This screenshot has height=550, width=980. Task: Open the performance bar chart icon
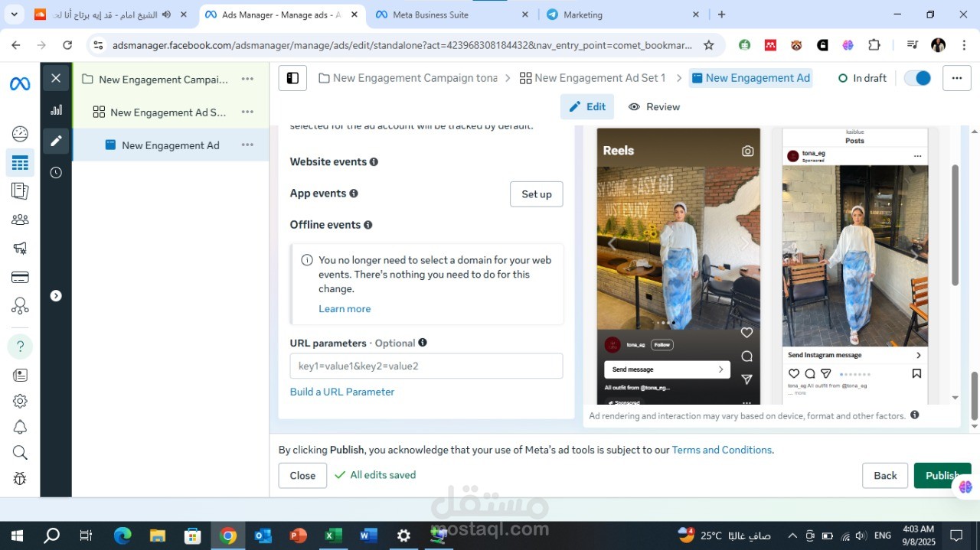coord(56,110)
